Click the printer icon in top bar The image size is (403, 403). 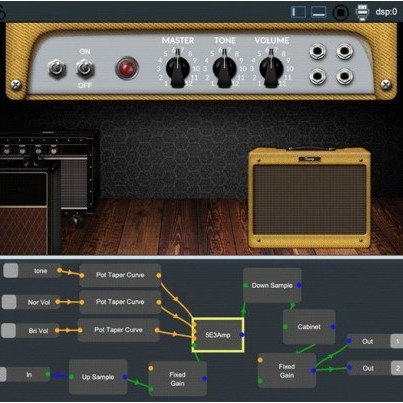tap(362, 12)
